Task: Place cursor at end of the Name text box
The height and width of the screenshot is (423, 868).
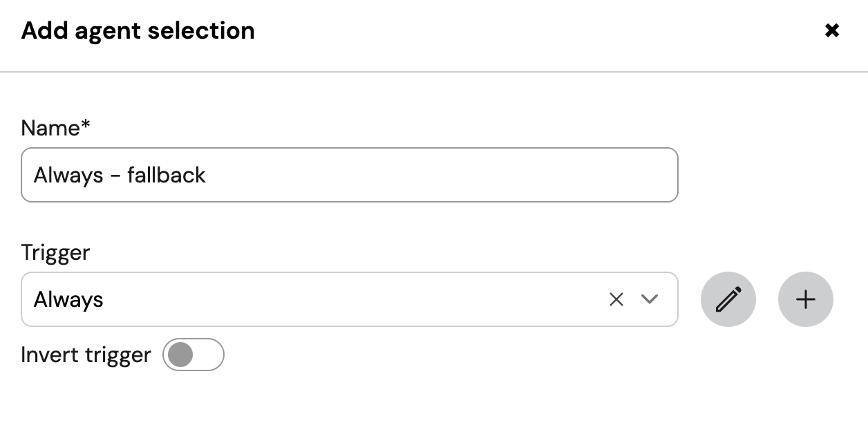Action: 442,175
